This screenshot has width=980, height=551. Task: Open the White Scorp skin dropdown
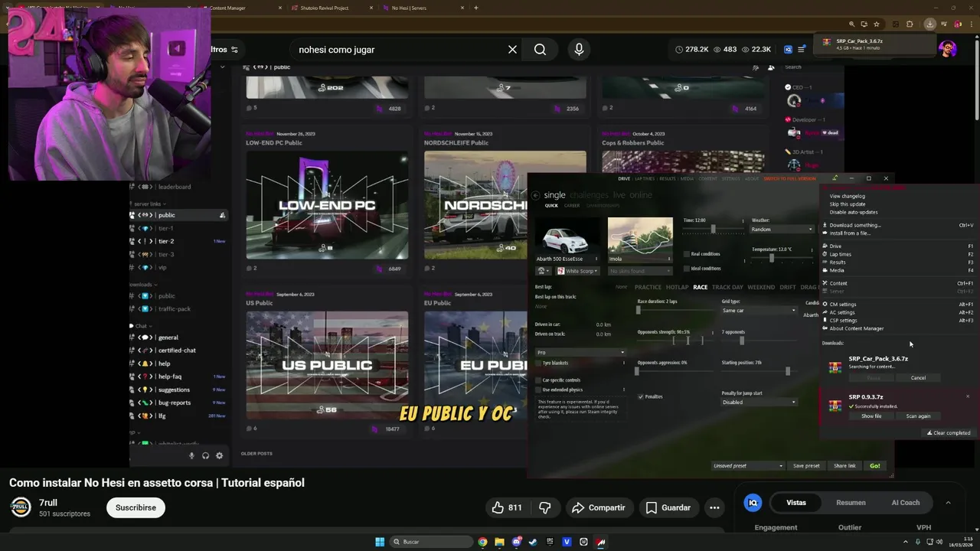[578, 271]
